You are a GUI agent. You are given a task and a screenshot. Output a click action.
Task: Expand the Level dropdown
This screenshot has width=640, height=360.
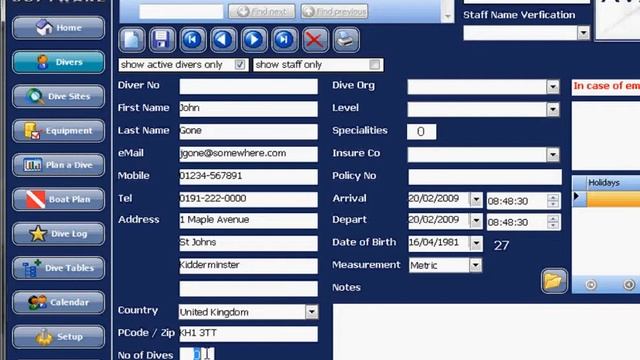coord(553,109)
